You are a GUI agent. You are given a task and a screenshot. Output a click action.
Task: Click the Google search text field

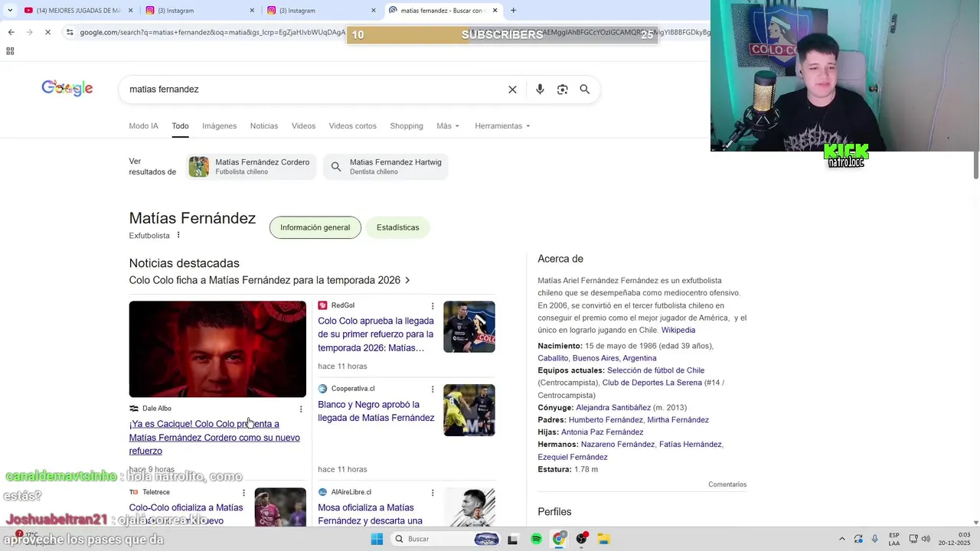[314, 90]
